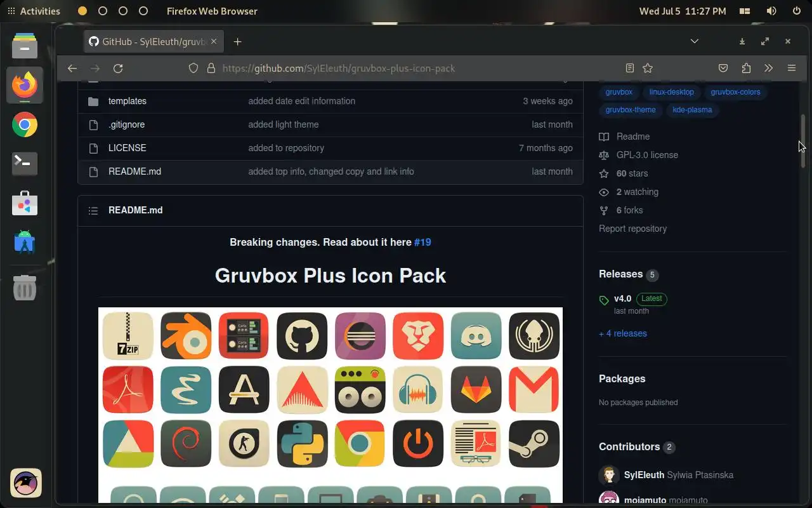This screenshot has height=508, width=812.
Task: Select the gruvbox-theme topic tag
Action: [x=631, y=110]
